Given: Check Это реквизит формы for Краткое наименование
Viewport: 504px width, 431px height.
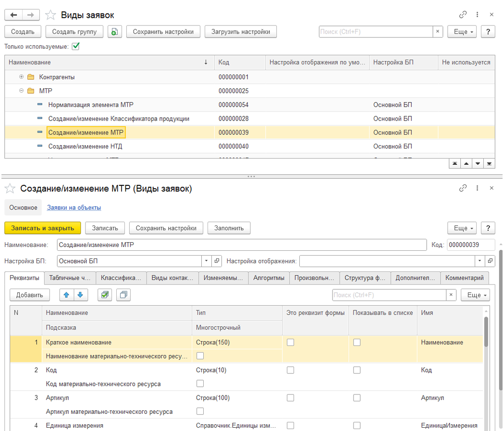Looking at the screenshot, I should 290,343.
